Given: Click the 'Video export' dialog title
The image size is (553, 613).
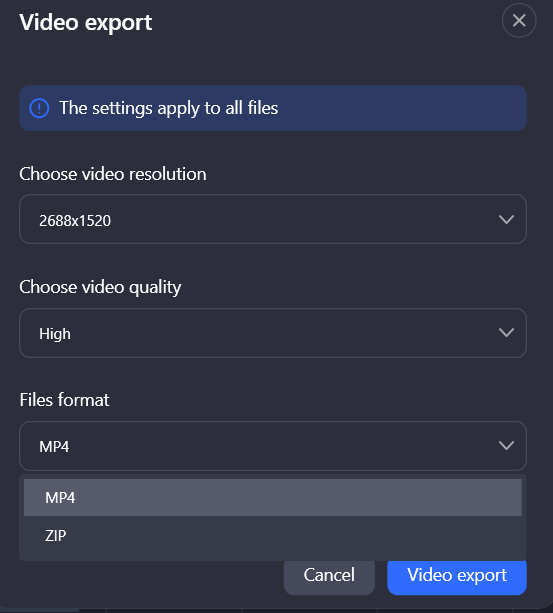Looking at the screenshot, I should pos(86,23).
